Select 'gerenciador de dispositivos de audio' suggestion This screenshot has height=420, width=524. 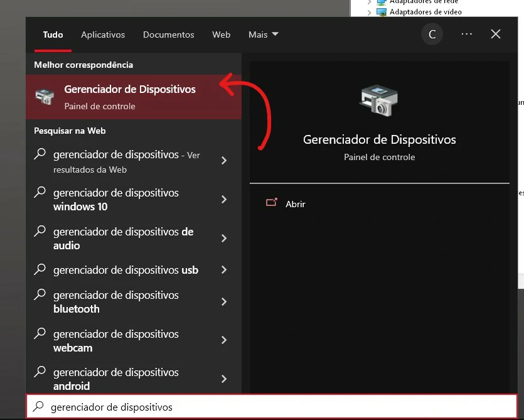[x=124, y=239]
